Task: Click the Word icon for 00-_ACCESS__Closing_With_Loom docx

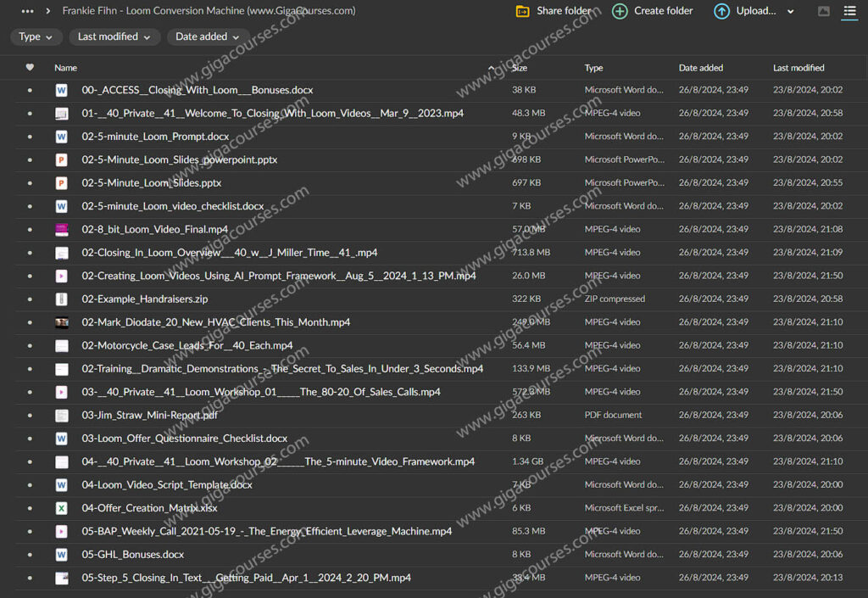Action: [62, 90]
